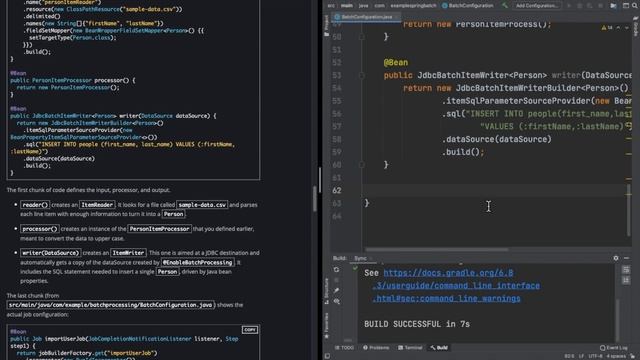The height and width of the screenshot is (360, 640).
Task: Open the Gradle side tool window
Action: pyautogui.click(x=636, y=28)
